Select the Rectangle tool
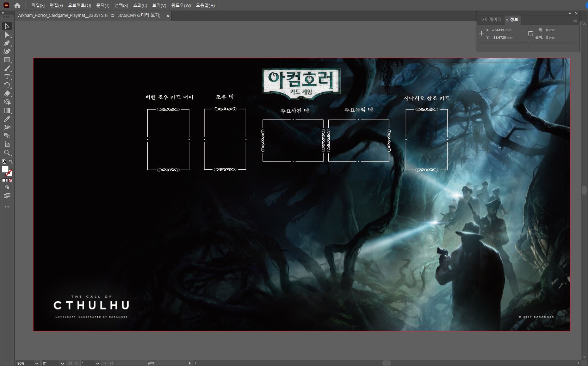This screenshot has width=588, height=366. tap(7, 60)
